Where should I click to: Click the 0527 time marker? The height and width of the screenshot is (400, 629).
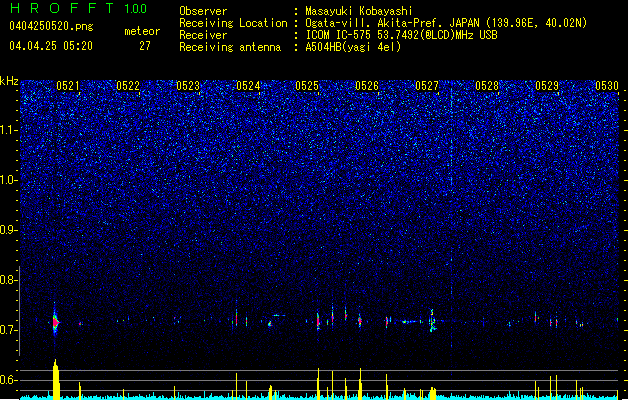pyautogui.click(x=427, y=86)
